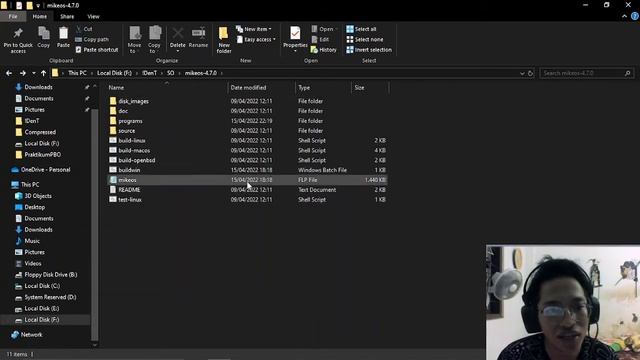Sort by Size column header
640x360 pixels.
click(x=359, y=87)
